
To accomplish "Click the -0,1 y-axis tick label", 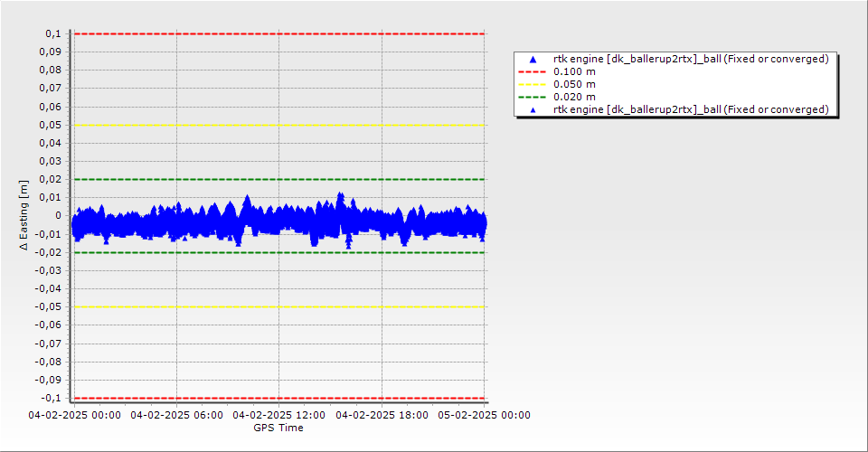I will tap(51, 398).
